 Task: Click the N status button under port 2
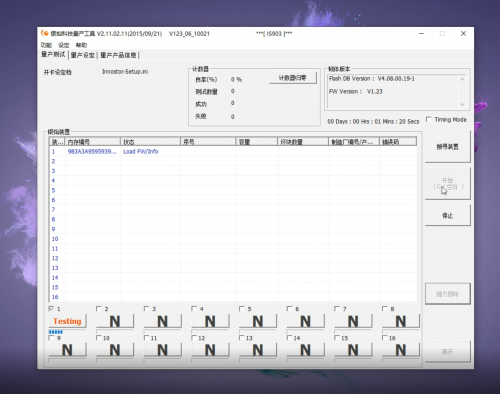(x=115, y=321)
